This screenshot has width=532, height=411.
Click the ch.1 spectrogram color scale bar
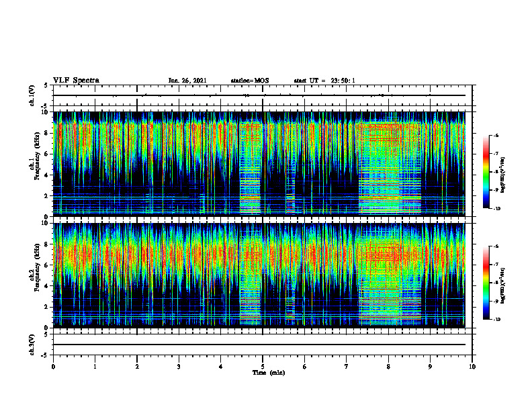pos(486,172)
